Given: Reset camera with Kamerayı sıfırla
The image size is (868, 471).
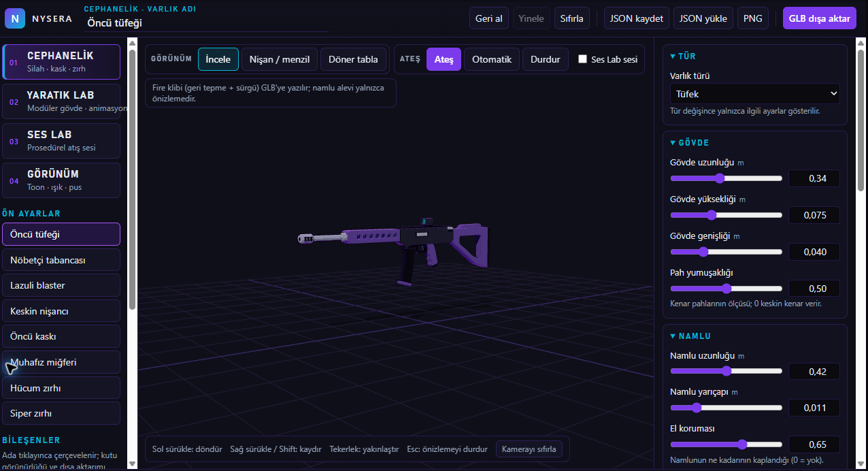Looking at the screenshot, I should (529, 449).
